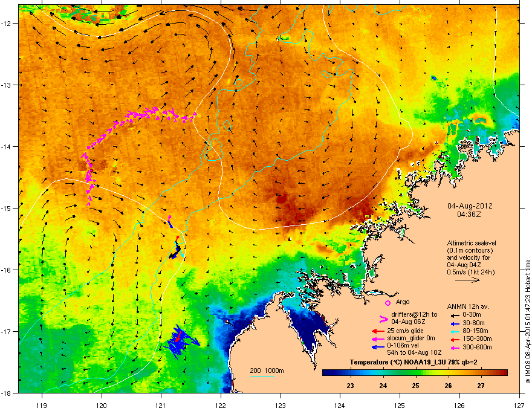
Task: Click the '300-600m' depth label
Action: 477,348
